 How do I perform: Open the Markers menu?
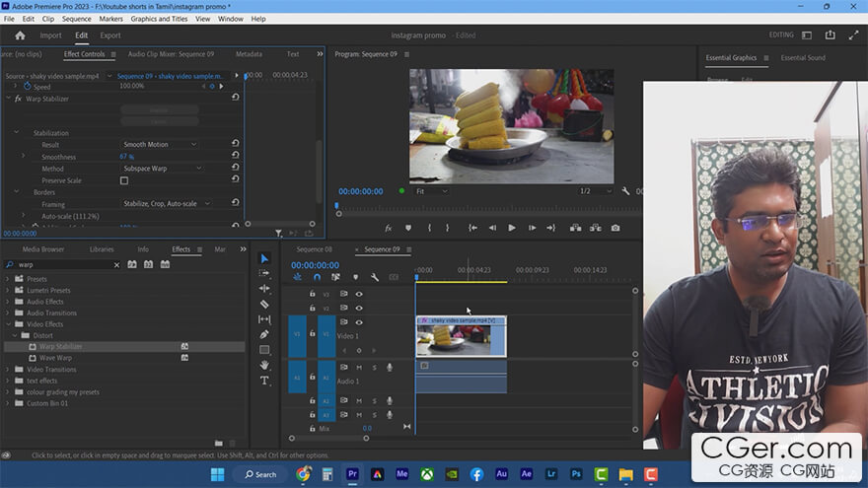coord(110,19)
